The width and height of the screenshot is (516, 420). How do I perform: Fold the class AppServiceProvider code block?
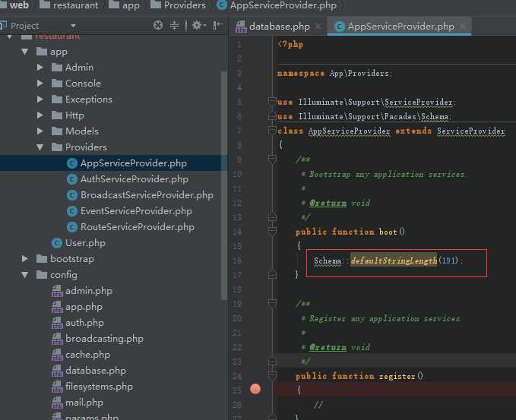click(x=271, y=131)
